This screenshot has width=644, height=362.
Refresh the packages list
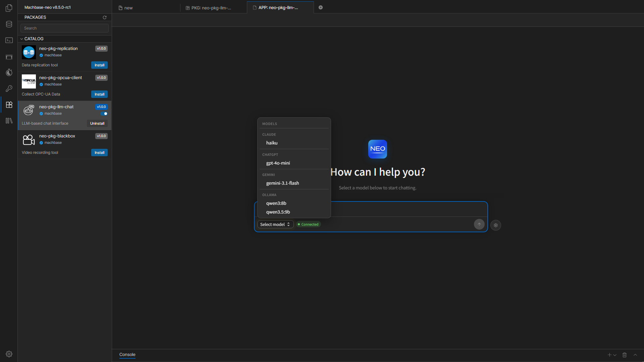click(x=105, y=17)
